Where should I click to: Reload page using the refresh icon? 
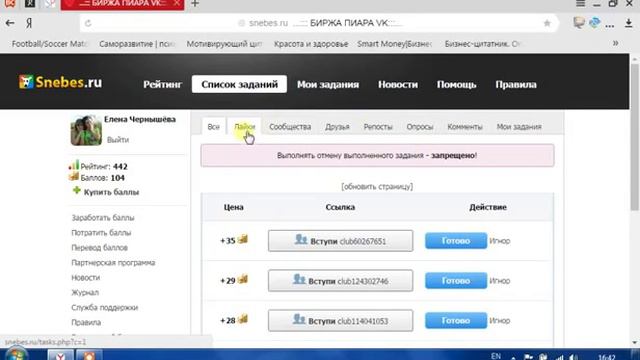pyautogui.click(x=88, y=24)
